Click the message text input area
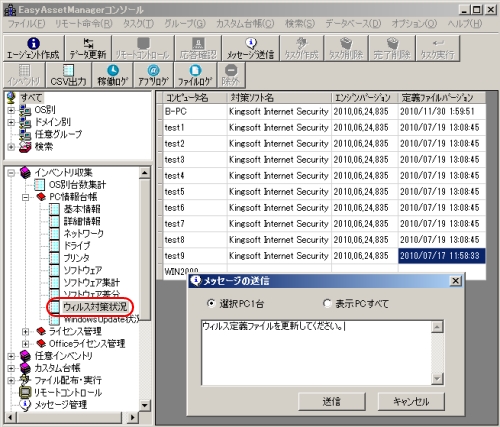500x427 pixels. pyautogui.click(x=316, y=353)
